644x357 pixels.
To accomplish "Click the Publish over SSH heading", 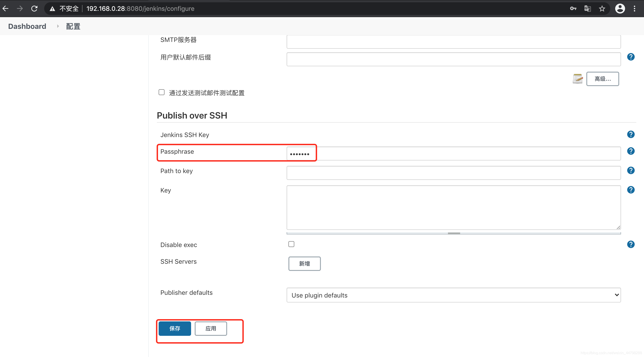I will coord(192,115).
